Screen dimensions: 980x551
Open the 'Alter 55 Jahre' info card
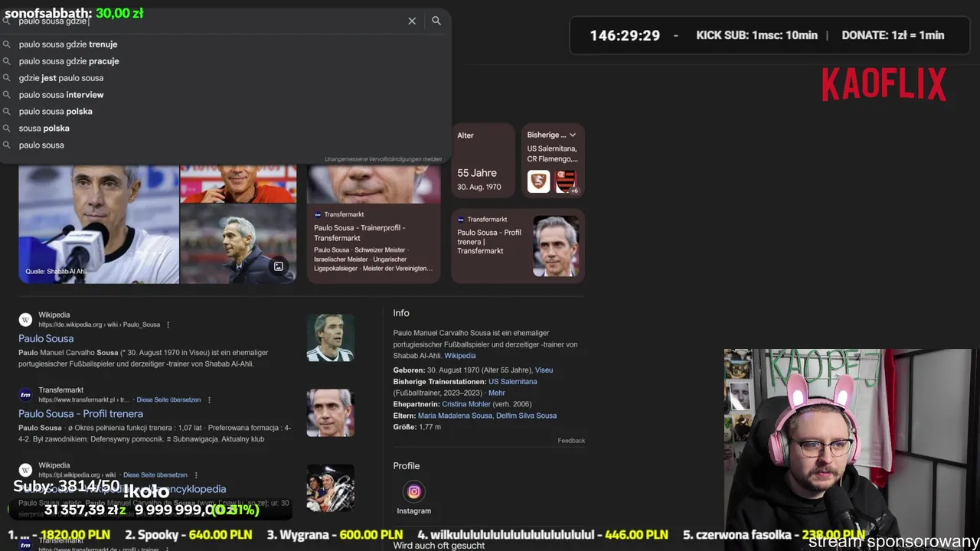pos(482,161)
